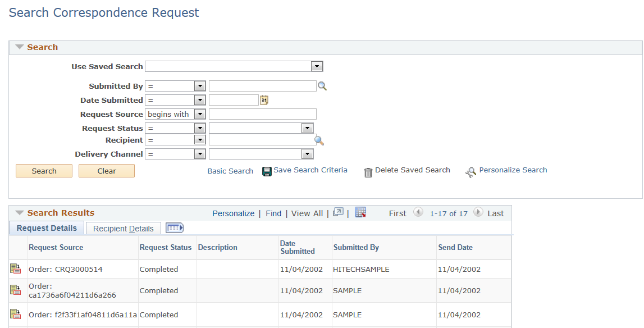The height and width of the screenshot is (328, 644).
Task: Collapse the Search section triangle
Action: [19, 47]
